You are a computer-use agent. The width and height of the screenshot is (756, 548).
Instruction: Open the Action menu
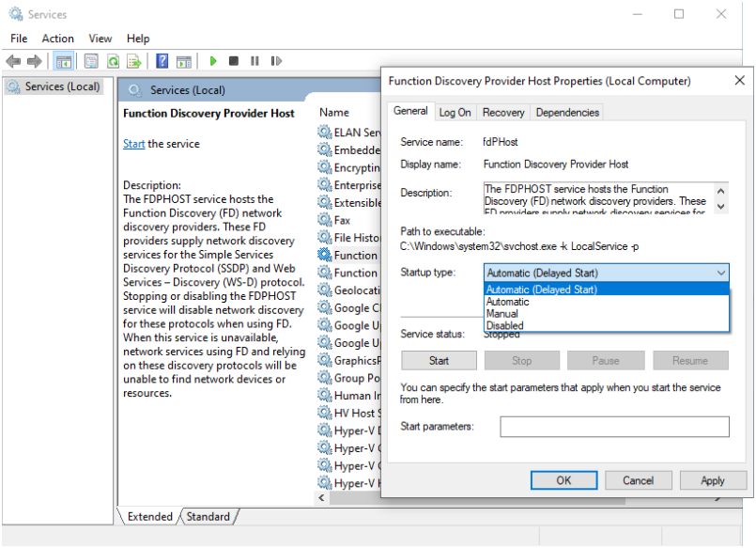click(57, 39)
